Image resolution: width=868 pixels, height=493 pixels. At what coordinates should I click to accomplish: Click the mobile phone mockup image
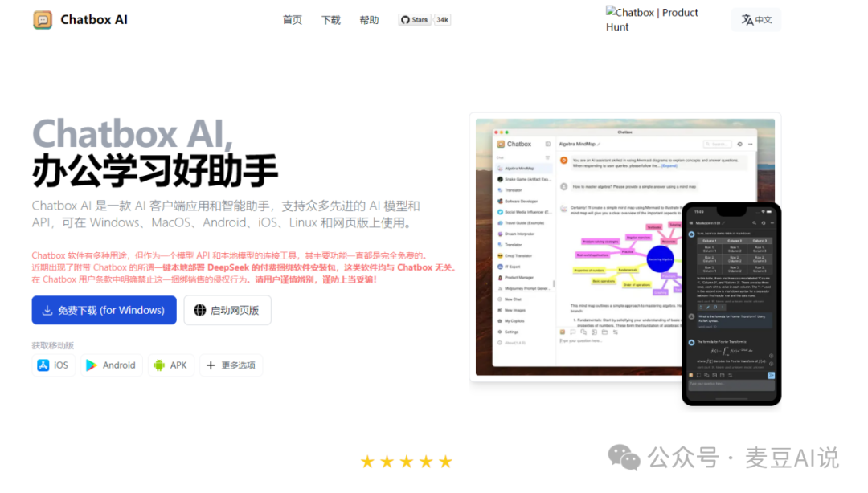coord(731,304)
